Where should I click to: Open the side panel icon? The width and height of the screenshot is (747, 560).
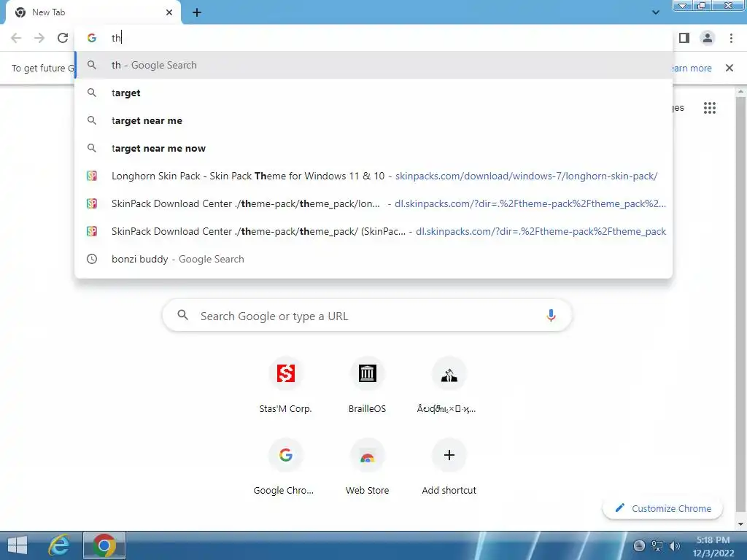click(x=684, y=38)
